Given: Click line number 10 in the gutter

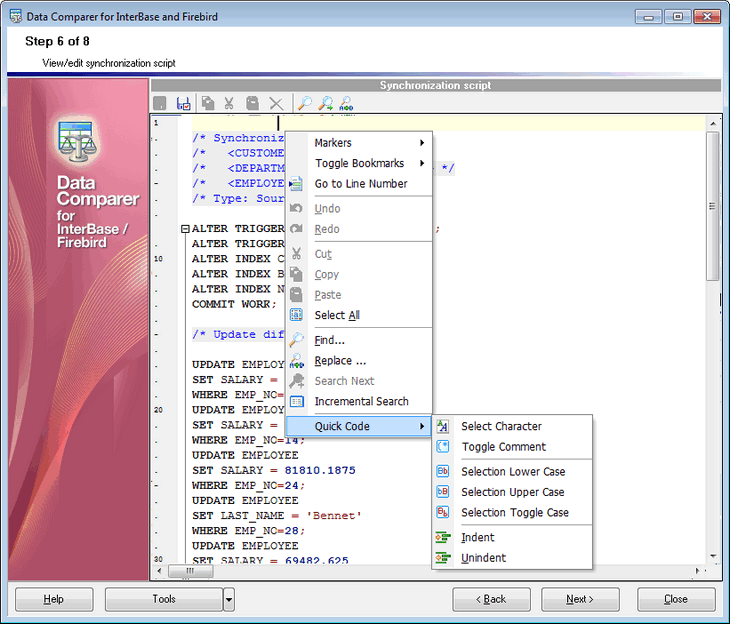Looking at the screenshot, I should coord(158,259).
